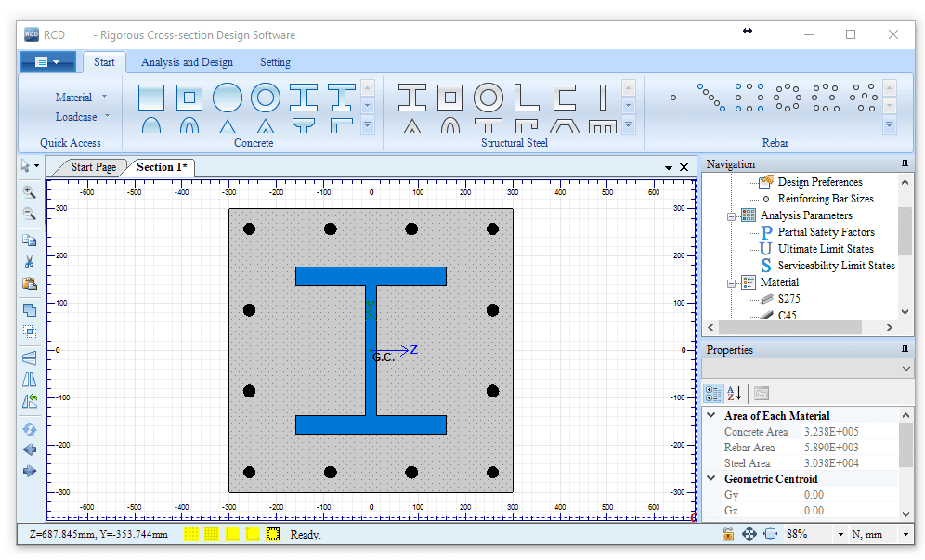This screenshot has width=925, height=560.
Task: Open Partial Safety Factors in Navigation
Action: point(826,232)
